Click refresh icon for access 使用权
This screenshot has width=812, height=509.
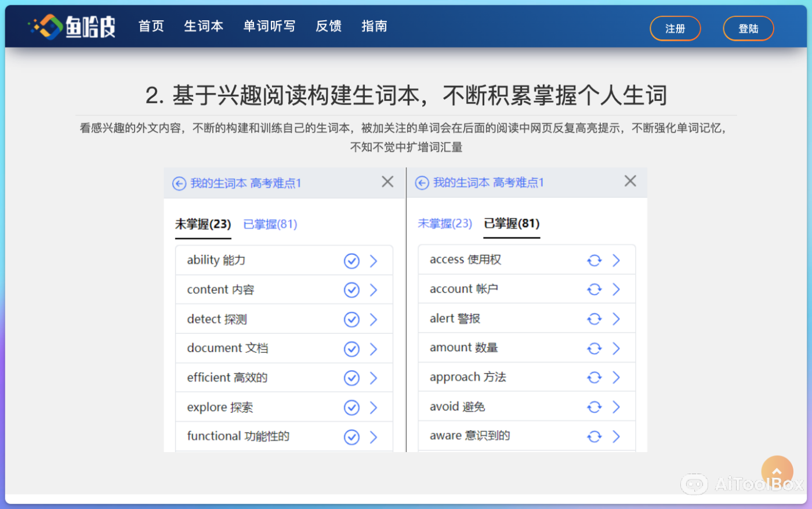click(594, 261)
